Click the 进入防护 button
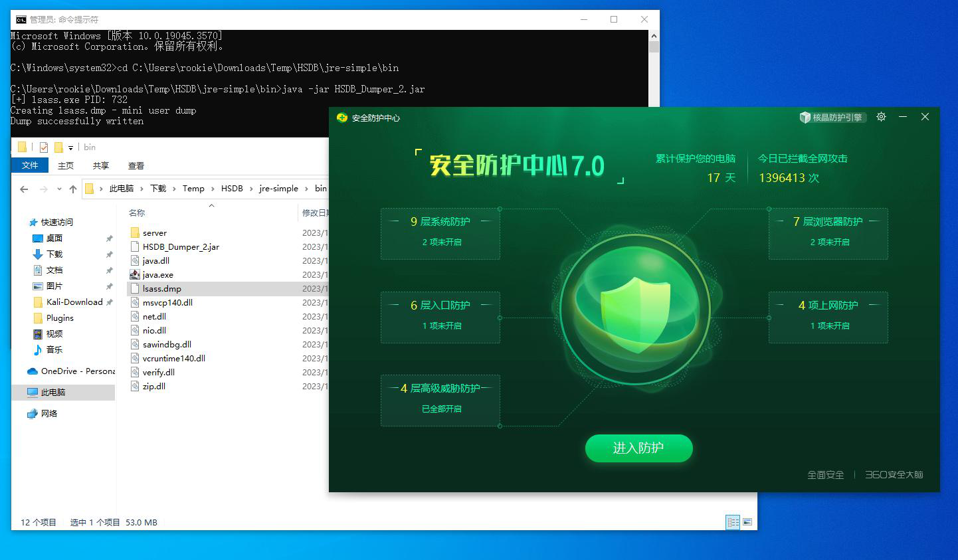This screenshot has height=560, width=958. (x=638, y=448)
